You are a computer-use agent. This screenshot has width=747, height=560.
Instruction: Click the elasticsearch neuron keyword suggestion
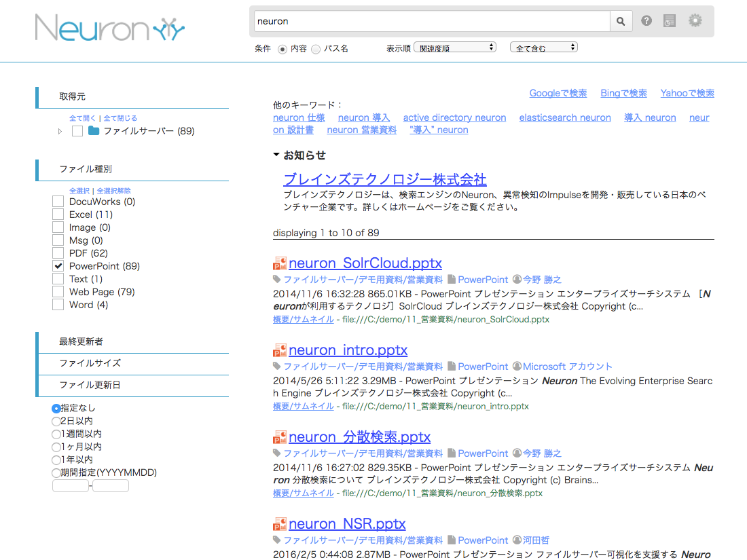pyautogui.click(x=565, y=117)
